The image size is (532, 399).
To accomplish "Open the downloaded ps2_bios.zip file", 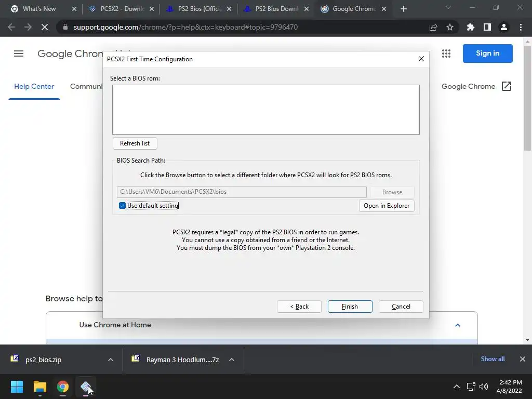I will (43, 360).
